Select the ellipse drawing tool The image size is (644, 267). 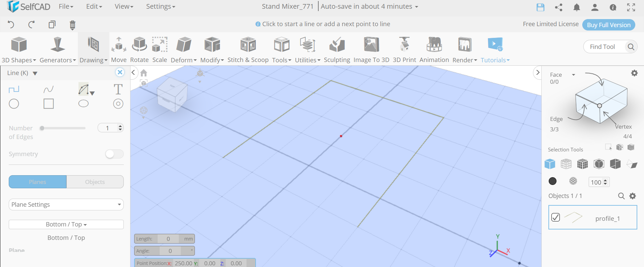tap(84, 104)
